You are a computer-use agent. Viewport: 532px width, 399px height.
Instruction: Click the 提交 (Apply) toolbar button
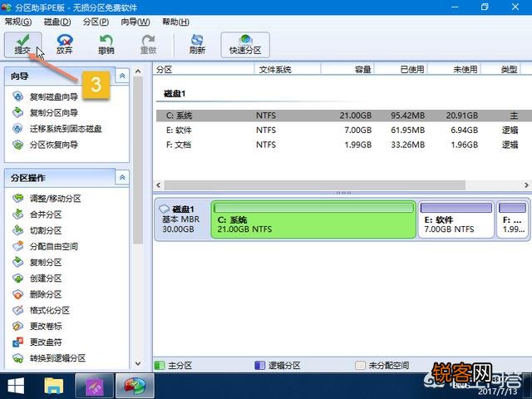tap(22, 44)
